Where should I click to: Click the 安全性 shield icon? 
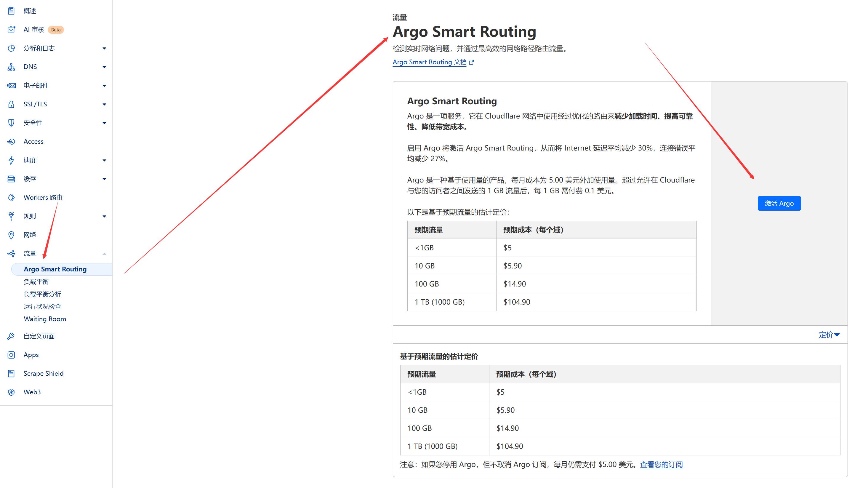pos(11,123)
